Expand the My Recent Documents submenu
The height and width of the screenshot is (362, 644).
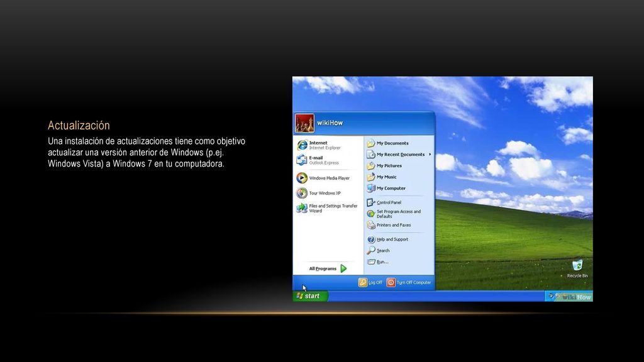click(399, 155)
